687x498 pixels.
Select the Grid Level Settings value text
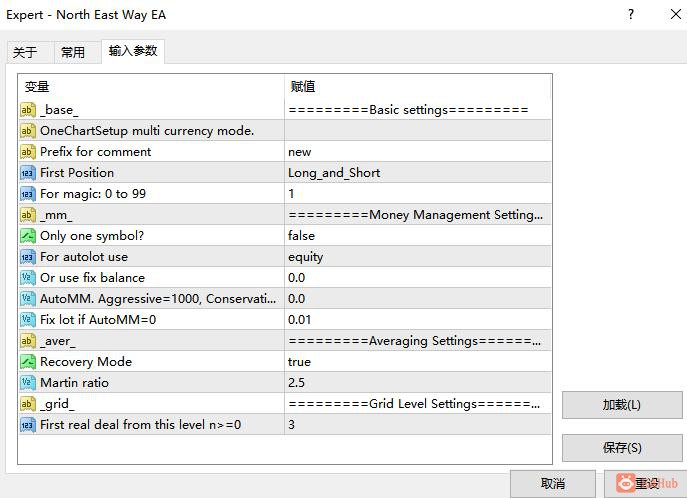414,404
